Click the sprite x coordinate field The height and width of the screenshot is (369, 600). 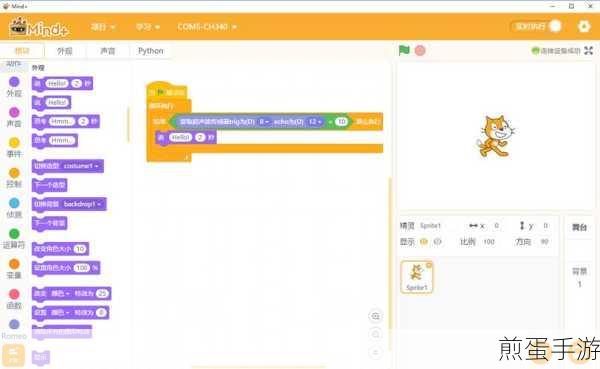(x=496, y=226)
